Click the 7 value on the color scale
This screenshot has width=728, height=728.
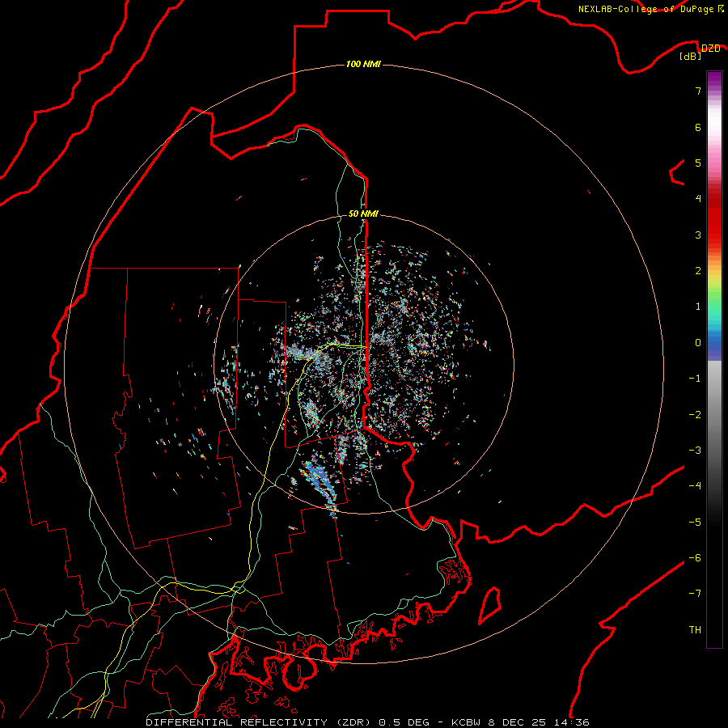tap(698, 91)
